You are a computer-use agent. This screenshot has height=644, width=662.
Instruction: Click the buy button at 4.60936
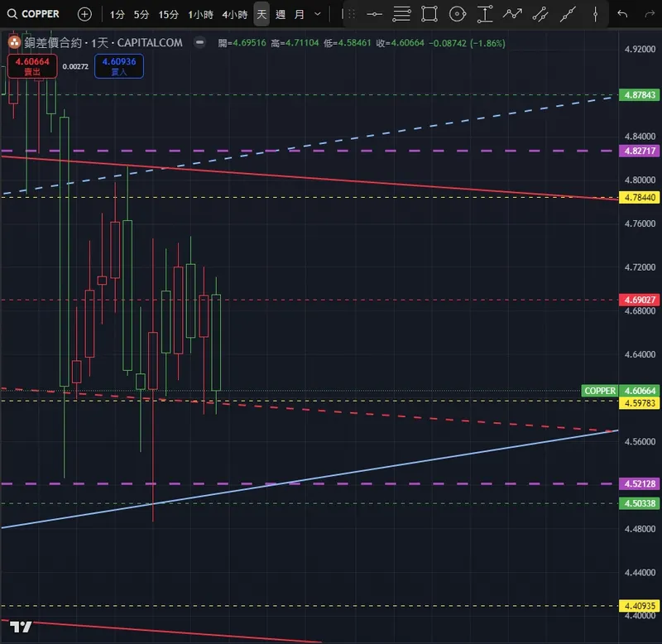(x=119, y=66)
